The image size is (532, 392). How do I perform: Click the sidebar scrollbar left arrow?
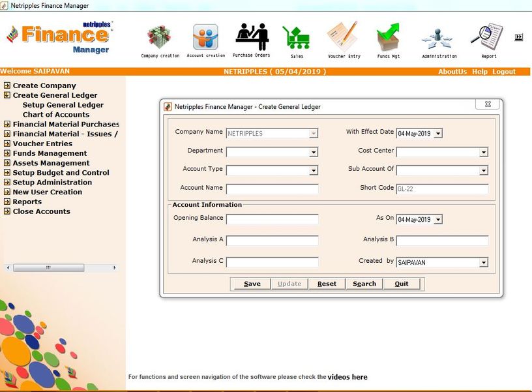pyautogui.click(x=8, y=268)
